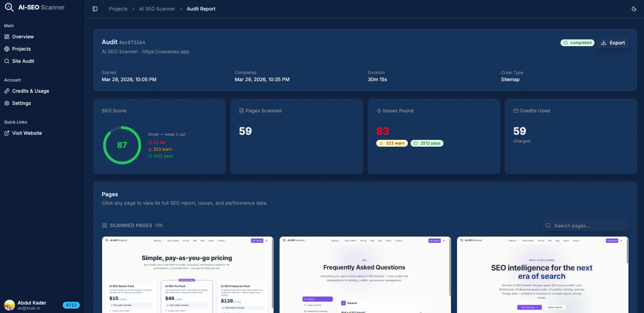The width and height of the screenshot is (644, 313).
Task: Click the Abdul Kader user avatar
Action: point(10,305)
